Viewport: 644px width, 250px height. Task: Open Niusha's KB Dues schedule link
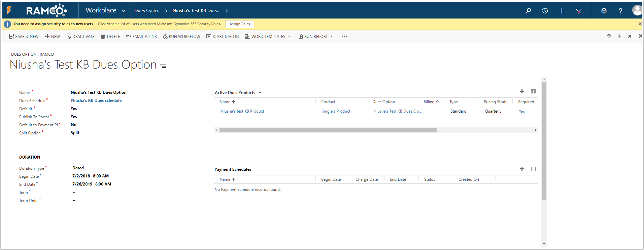point(96,100)
